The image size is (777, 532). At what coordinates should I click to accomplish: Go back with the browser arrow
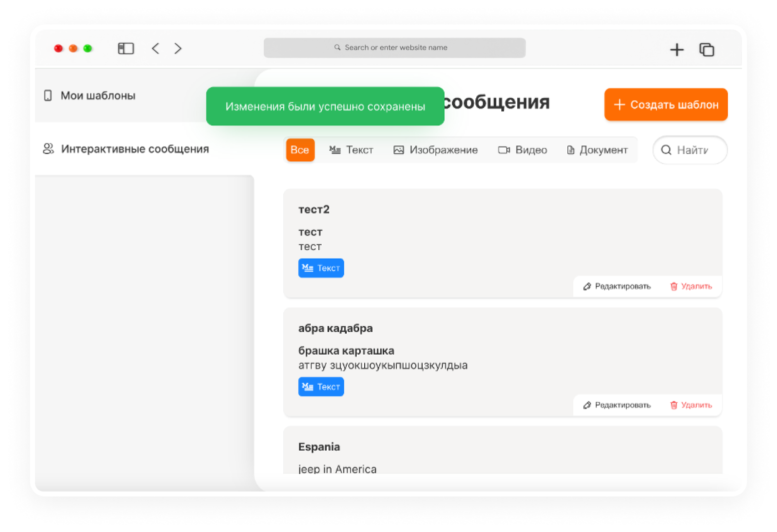(156, 48)
